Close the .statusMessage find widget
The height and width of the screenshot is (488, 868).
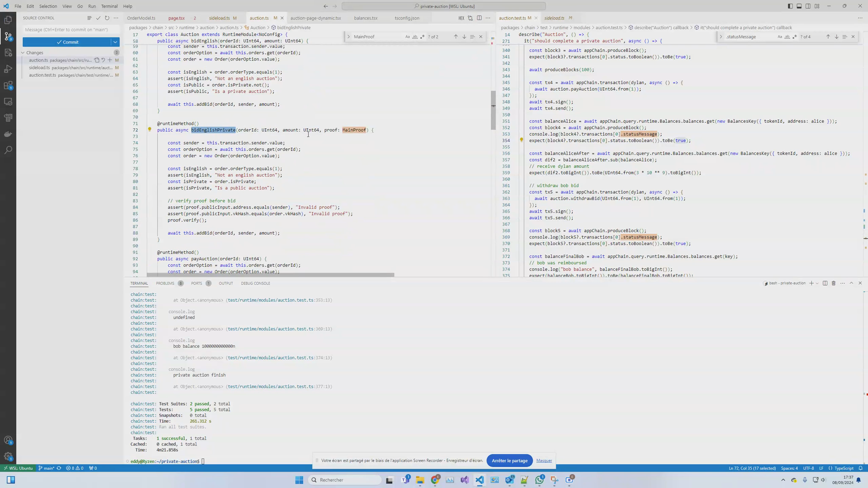click(x=853, y=37)
